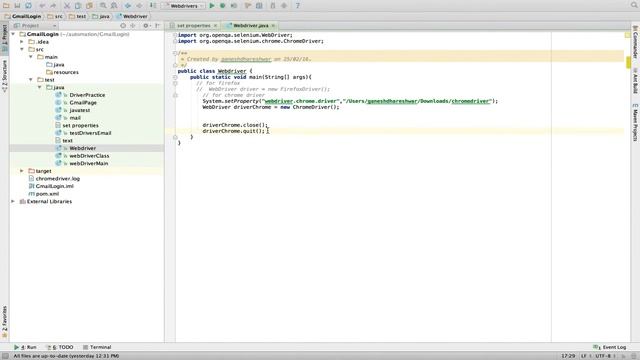
Task: Open Project panel gear settings
Action: [146, 25]
